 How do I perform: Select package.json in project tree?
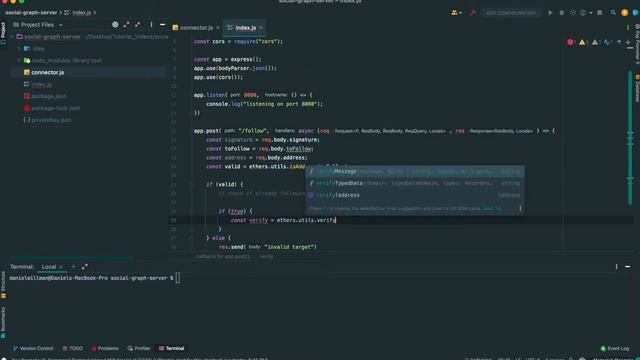[x=49, y=96]
